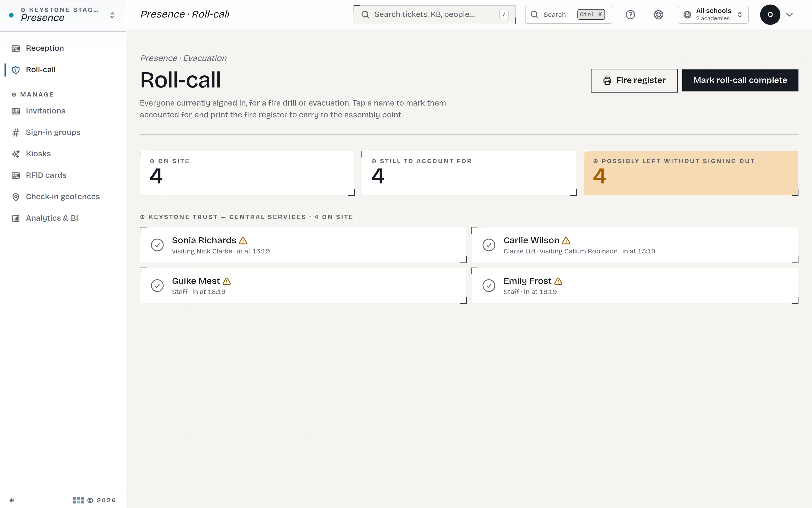Open the All schools academies dropdown

[713, 15]
